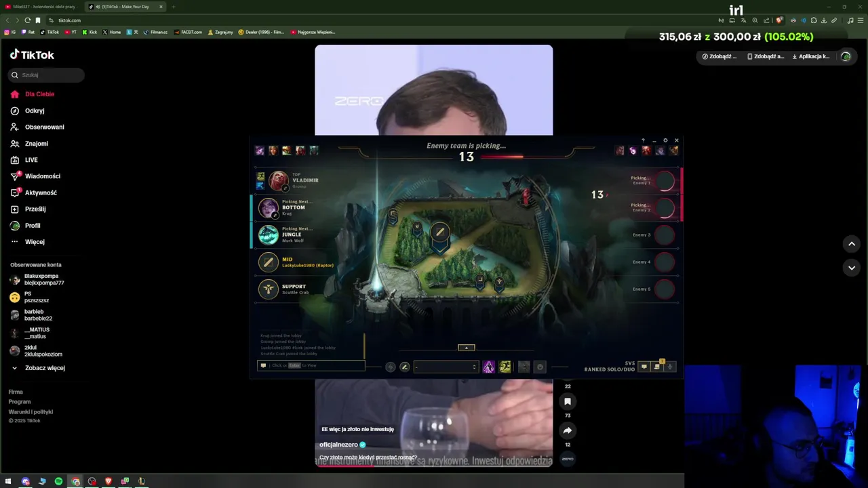Select the first summoner spell slot
The image size is (868, 488).
pos(488,367)
